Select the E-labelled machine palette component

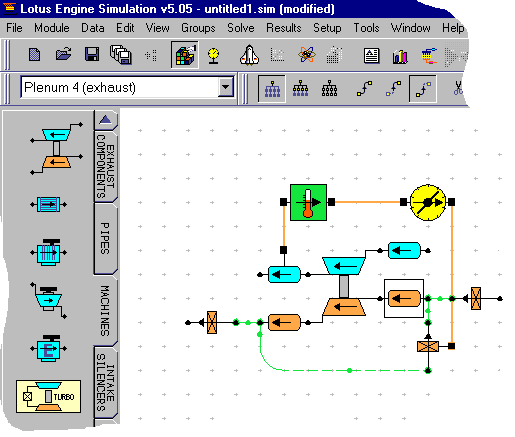point(49,349)
